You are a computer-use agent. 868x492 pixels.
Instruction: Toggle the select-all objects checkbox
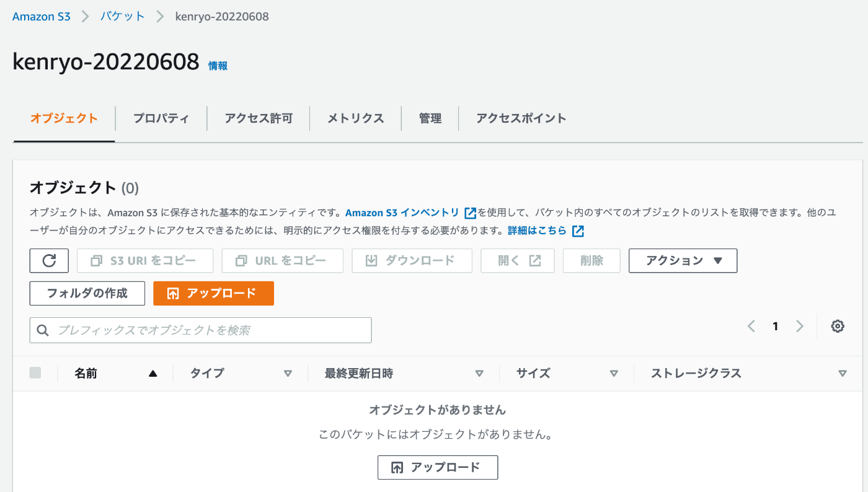35,373
